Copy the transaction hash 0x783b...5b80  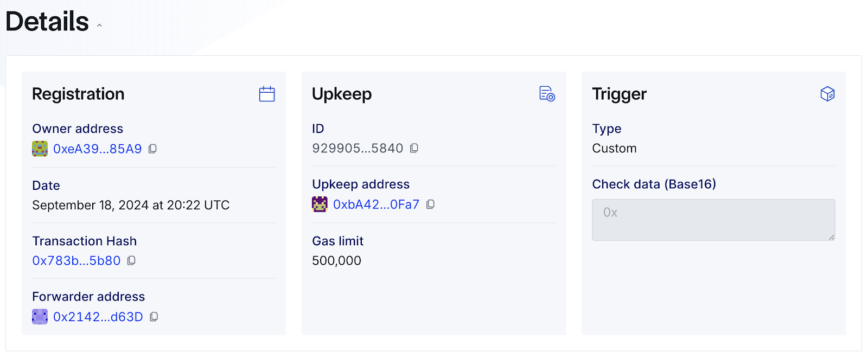click(x=131, y=261)
